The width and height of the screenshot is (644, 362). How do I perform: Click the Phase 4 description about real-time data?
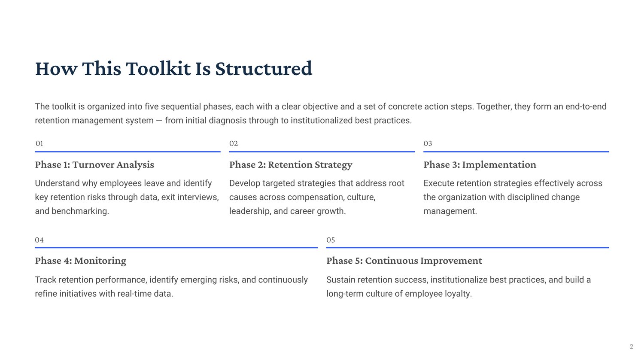point(171,287)
